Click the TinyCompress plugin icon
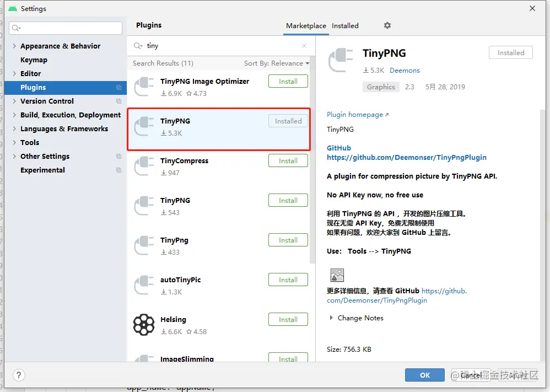 (x=144, y=166)
